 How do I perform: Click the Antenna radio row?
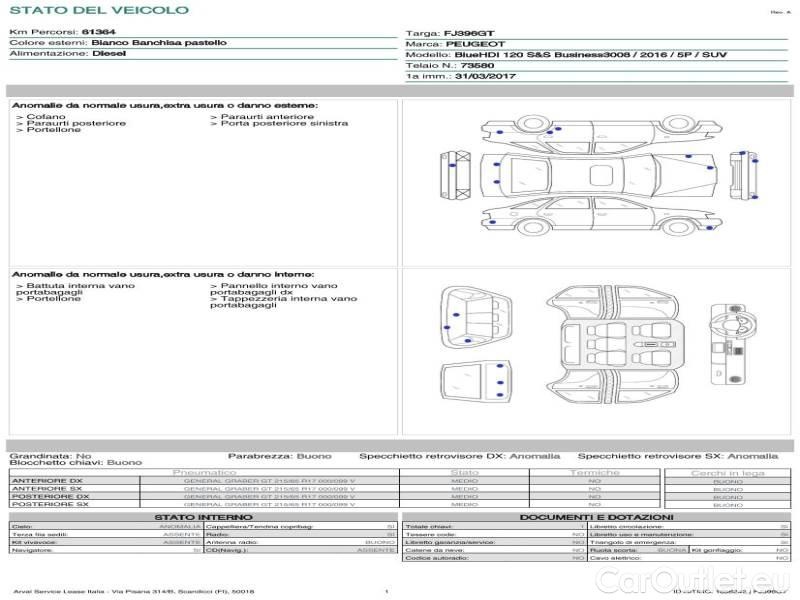(x=301, y=542)
